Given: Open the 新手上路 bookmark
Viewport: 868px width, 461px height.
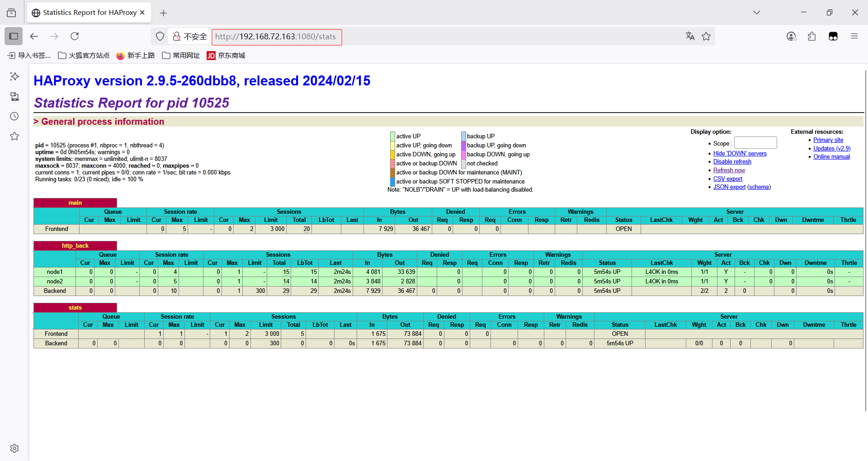Looking at the screenshot, I should pyautogui.click(x=135, y=56).
